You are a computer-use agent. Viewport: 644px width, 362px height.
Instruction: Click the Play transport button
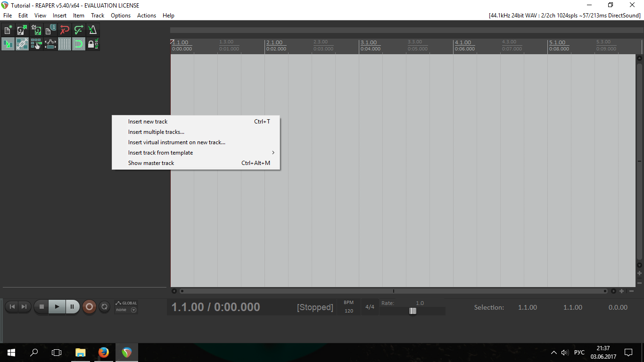click(57, 307)
